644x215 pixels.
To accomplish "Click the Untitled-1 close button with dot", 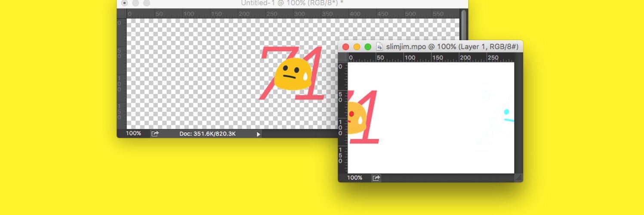I will click(x=124, y=3).
